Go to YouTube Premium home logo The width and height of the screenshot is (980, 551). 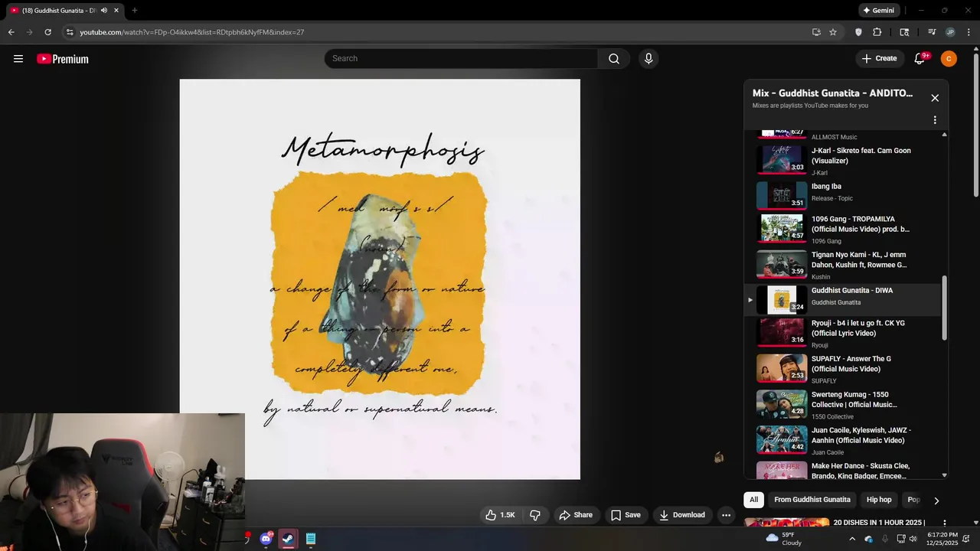[x=63, y=59]
